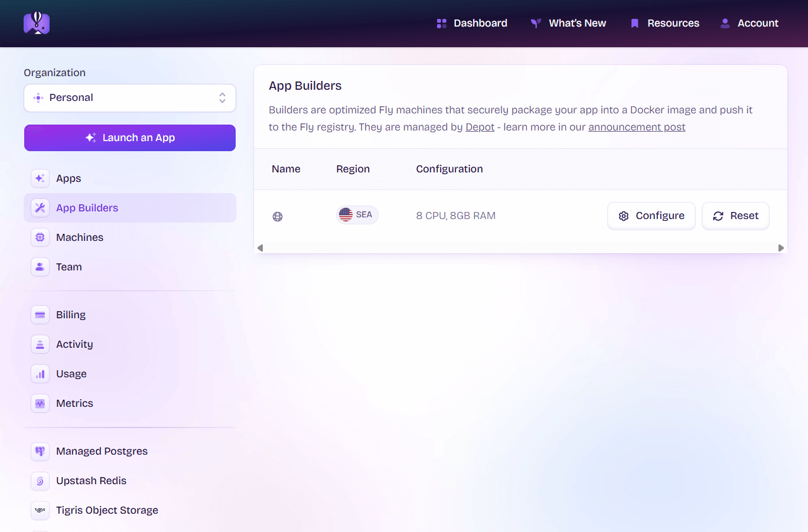Screen dimensions: 808x532
Task: Open Upstash Redis in sidebar
Action: point(130,481)
